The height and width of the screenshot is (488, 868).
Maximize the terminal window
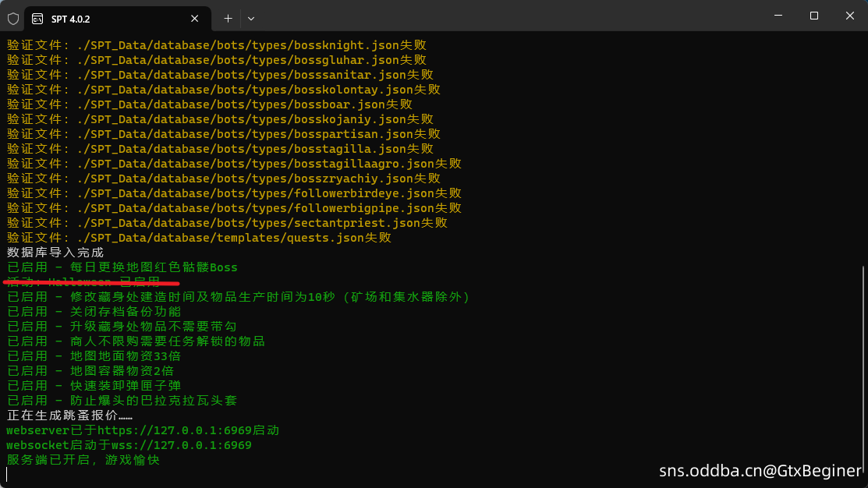(813, 16)
